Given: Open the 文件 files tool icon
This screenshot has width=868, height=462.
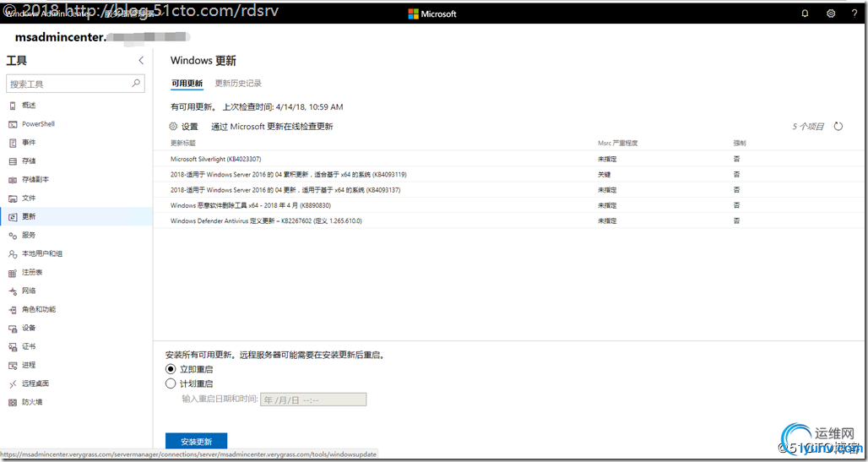Looking at the screenshot, I should click(x=13, y=198).
